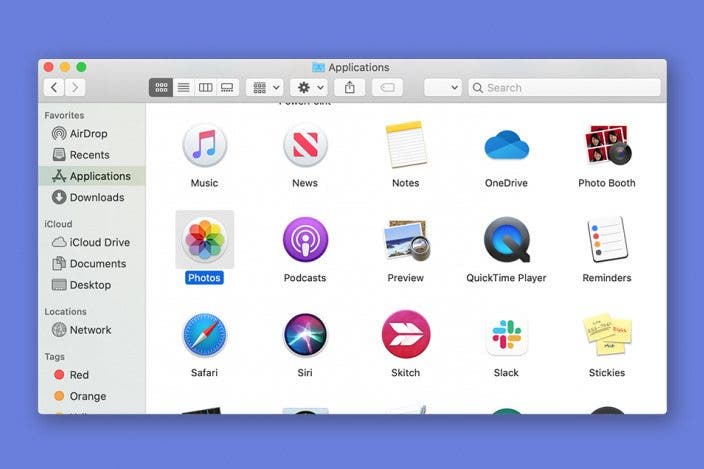The height and width of the screenshot is (469, 704).
Task: Select the Slack app icon
Action: pyautogui.click(x=506, y=334)
